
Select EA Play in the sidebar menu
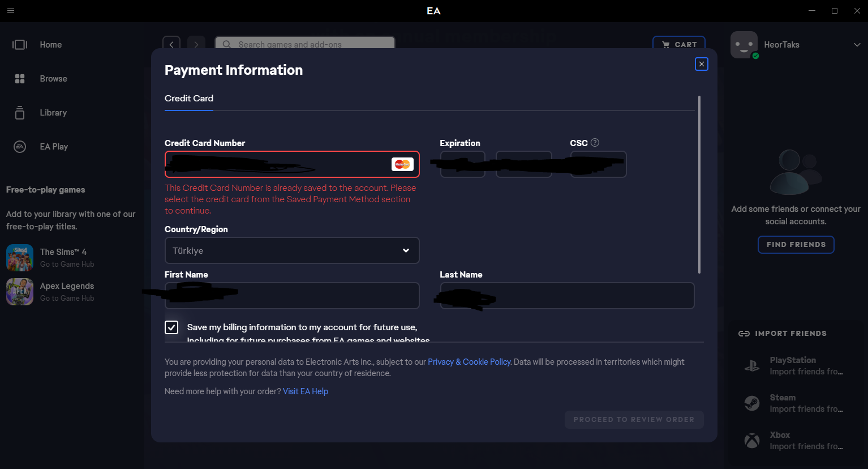(x=54, y=147)
